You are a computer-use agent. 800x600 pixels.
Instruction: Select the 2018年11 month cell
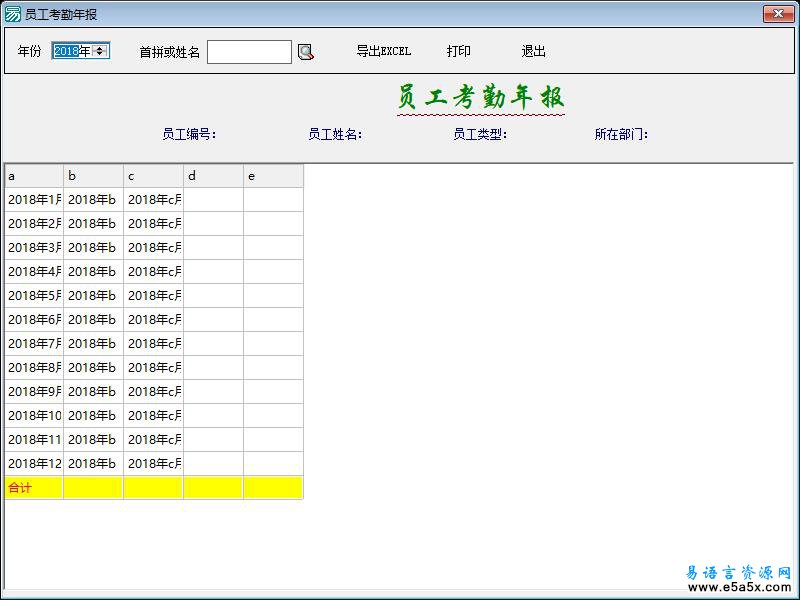coord(34,439)
